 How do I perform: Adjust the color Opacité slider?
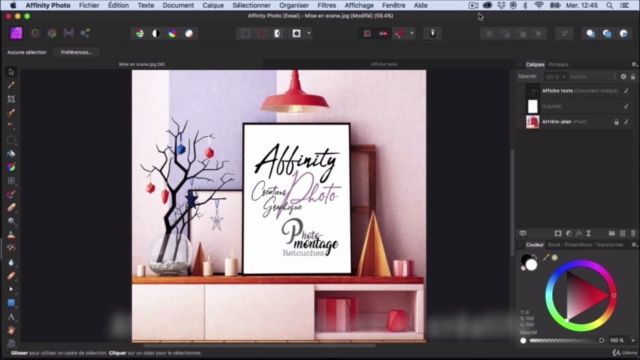pyautogui.click(x=566, y=340)
